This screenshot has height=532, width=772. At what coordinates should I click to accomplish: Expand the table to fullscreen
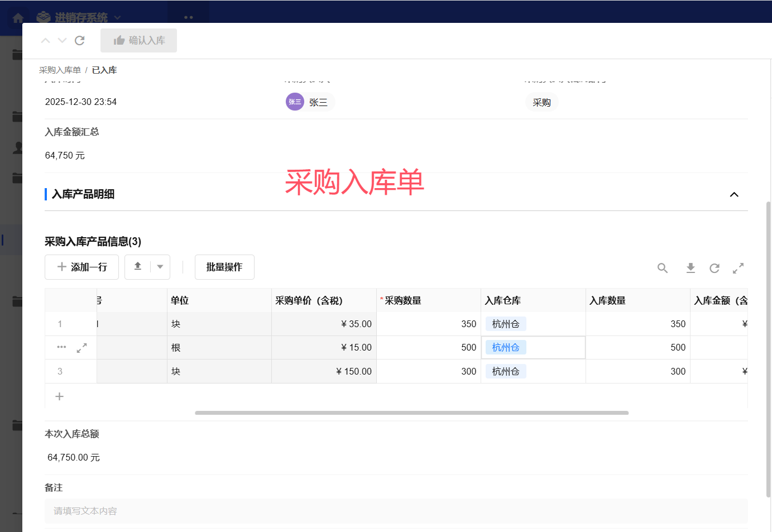(x=738, y=268)
